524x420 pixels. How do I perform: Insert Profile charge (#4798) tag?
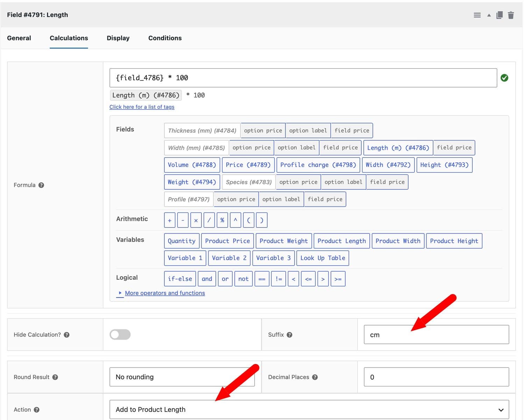click(318, 165)
